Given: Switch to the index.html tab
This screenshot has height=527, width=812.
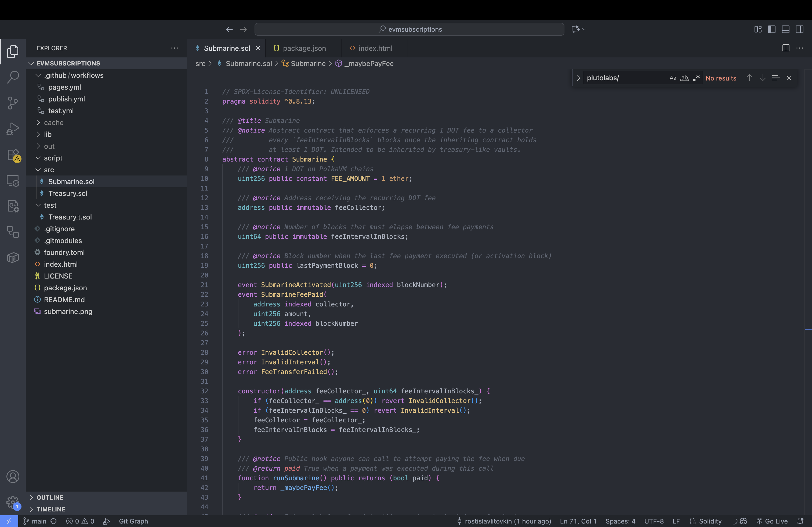Looking at the screenshot, I should (375, 48).
